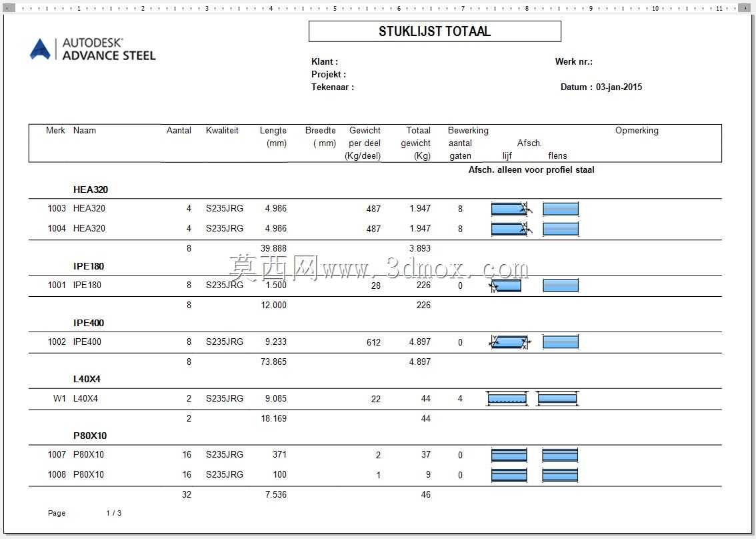Select mark W1
The width and height of the screenshot is (756, 539).
[59, 399]
